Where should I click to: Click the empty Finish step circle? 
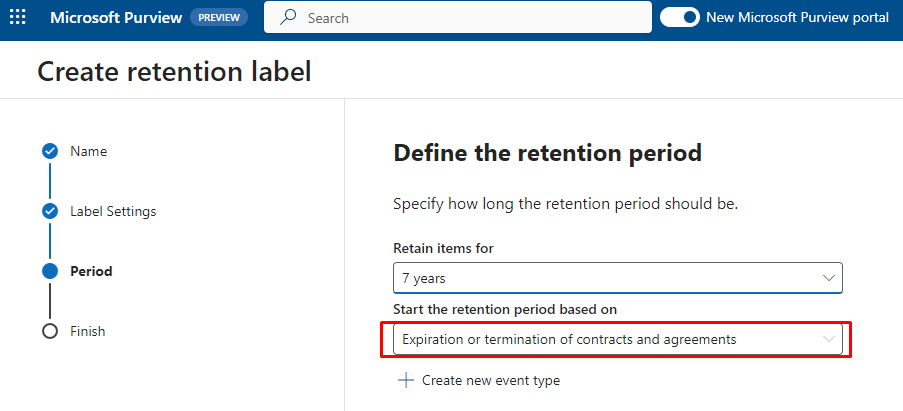(50, 331)
